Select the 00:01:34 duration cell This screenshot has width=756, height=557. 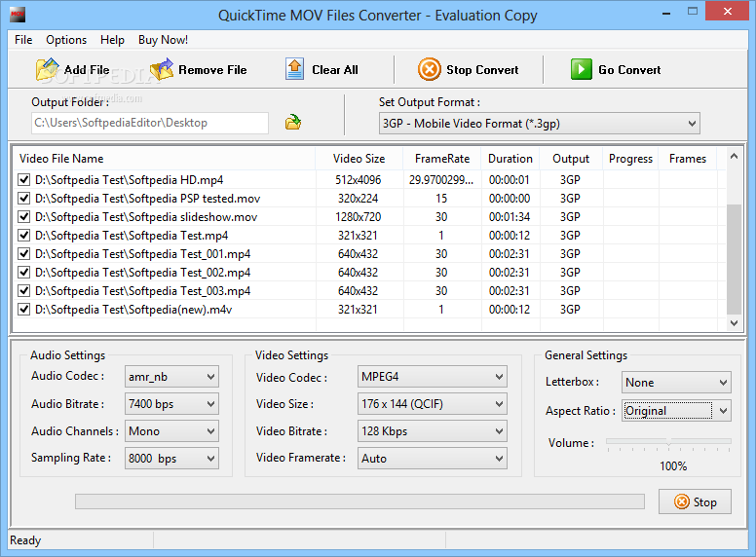point(510,217)
